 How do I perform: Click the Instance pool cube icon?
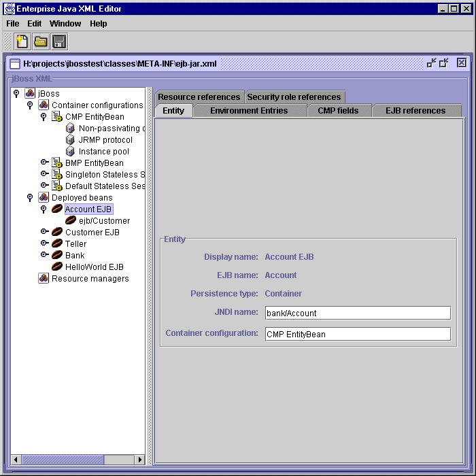pos(70,151)
